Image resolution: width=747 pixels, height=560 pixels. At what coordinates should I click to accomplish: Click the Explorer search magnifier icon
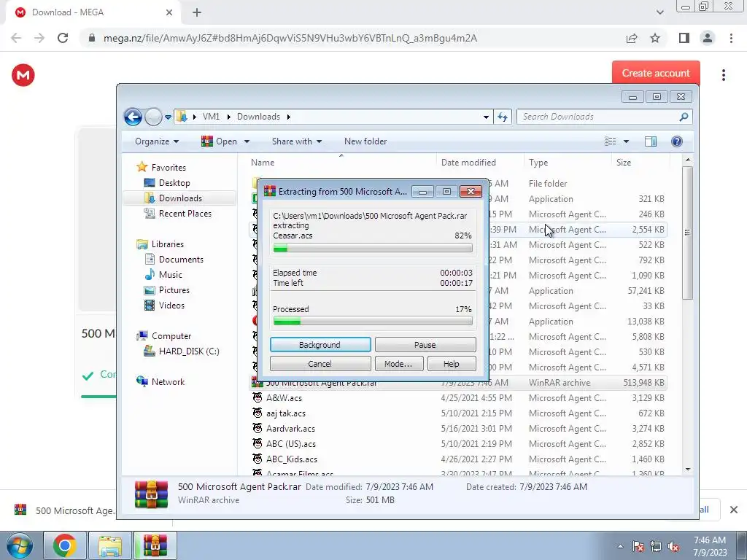(x=684, y=117)
